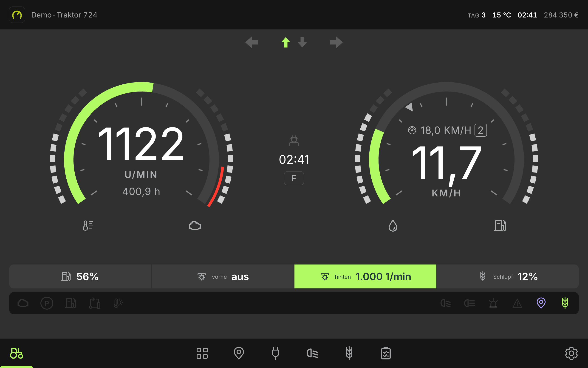
Task: Open the wheat field tab in bottom bar
Action: point(349,353)
